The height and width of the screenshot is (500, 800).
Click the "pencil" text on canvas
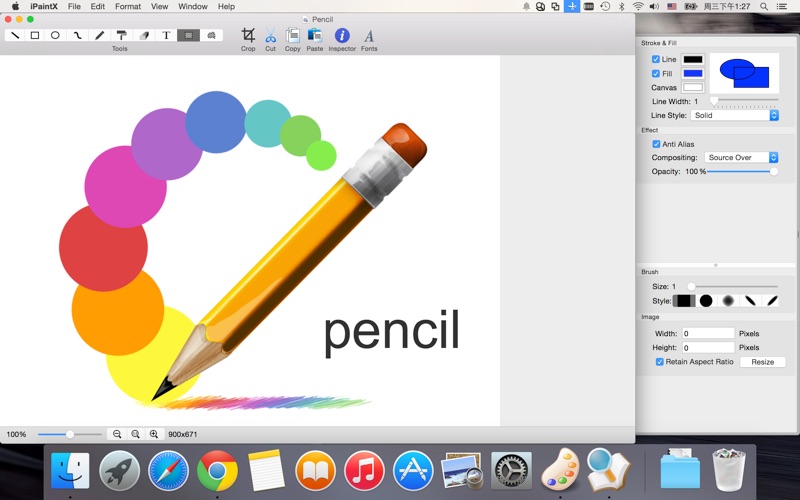click(x=392, y=332)
